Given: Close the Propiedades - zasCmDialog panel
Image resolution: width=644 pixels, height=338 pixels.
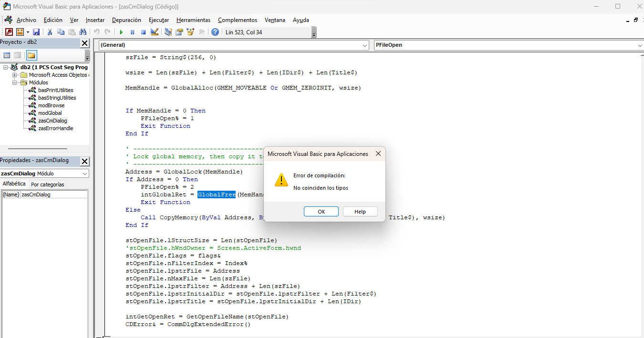Looking at the screenshot, I should pyautogui.click(x=84, y=161).
